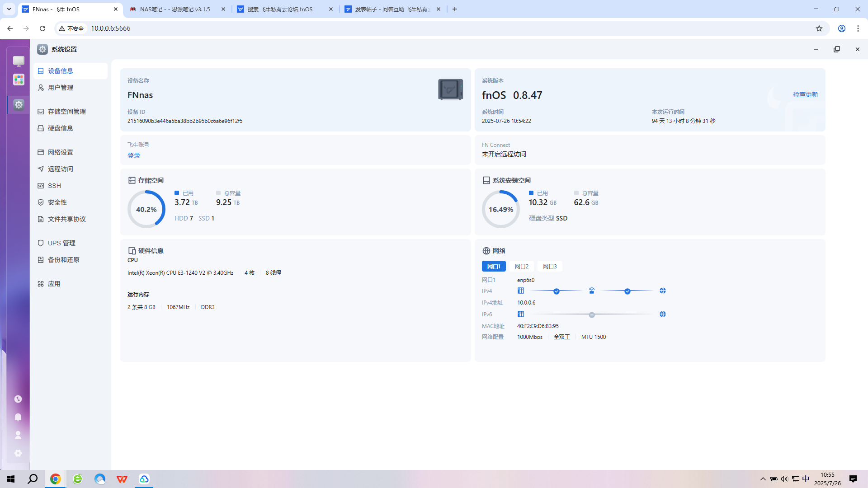The width and height of the screenshot is (868, 488).
Task: Open the 应用 settings page
Action: pyautogui.click(x=71, y=284)
